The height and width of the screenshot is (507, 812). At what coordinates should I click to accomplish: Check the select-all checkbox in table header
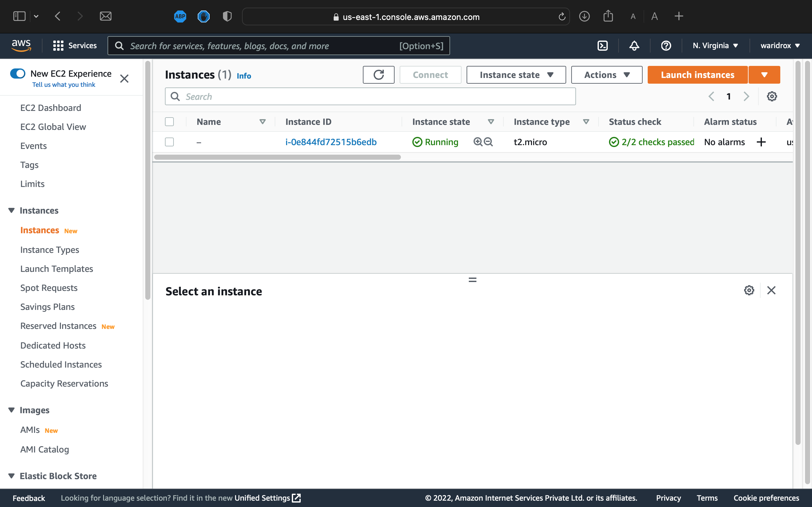pos(169,121)
